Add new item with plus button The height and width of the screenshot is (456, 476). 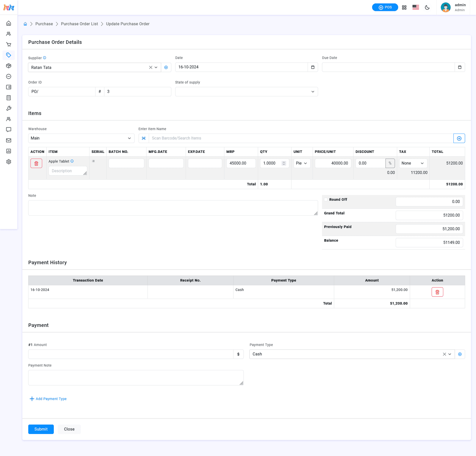459,138
